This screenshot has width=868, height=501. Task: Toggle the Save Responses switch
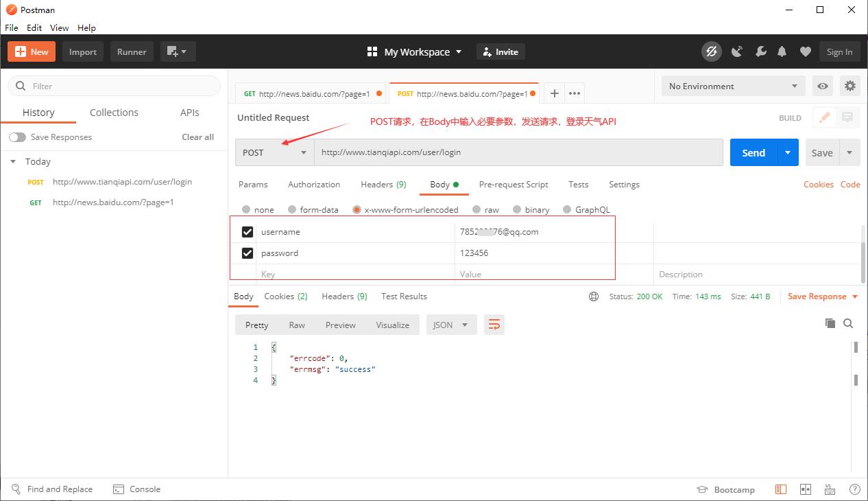tap(17, 137)
